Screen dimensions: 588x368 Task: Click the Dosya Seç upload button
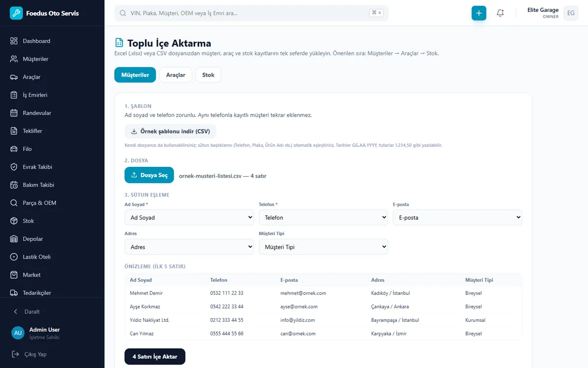coord(149,175)
